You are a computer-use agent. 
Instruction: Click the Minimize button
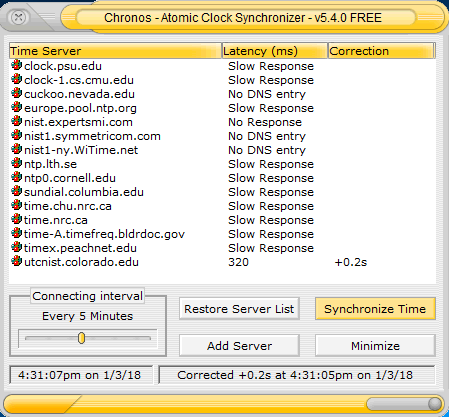pos(375,346)
